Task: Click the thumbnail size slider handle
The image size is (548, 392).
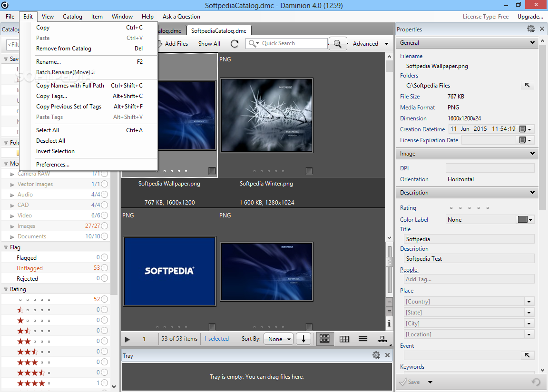Action: click(x=389, y=261)
